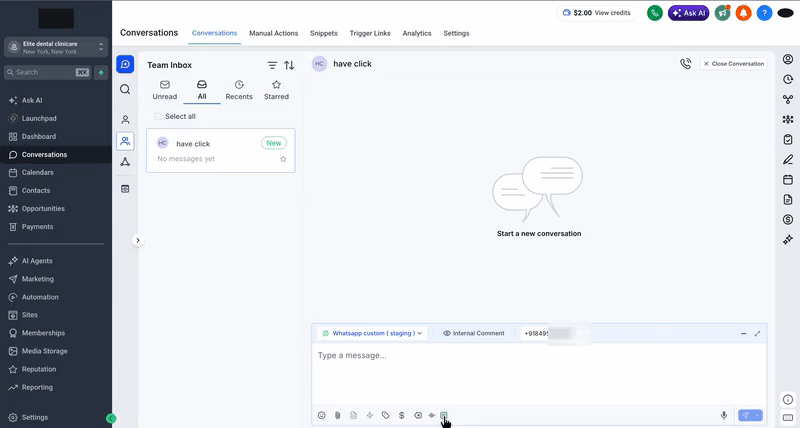800x428 pixels.
Task: Open the Whatsapp custom staging channel dropdown
Action: 372,334
